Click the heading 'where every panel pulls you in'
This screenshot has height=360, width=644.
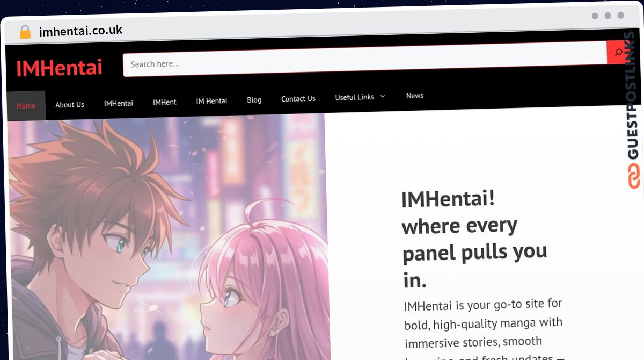[x=474, y=239]
